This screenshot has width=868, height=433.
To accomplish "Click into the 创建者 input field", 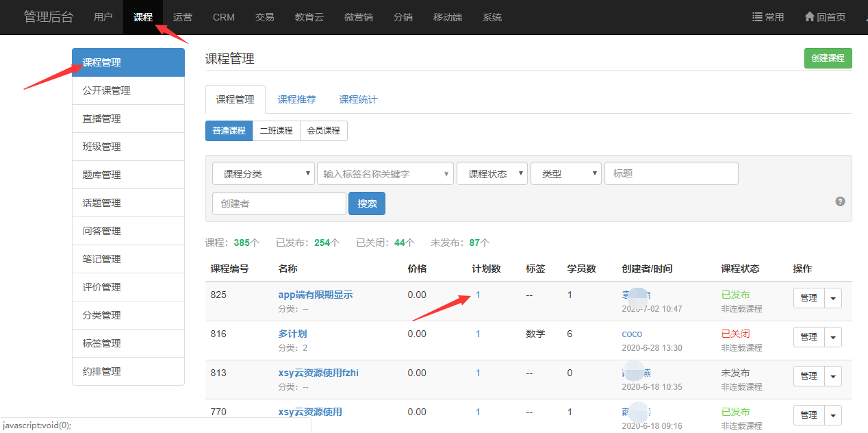I will coord(279,203).
